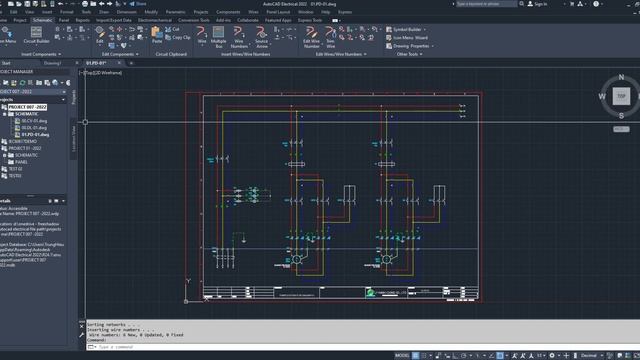Open the Autodesk App Store cart icon
The width and height of the screenshot is (640, 360).
coord(572,4)
